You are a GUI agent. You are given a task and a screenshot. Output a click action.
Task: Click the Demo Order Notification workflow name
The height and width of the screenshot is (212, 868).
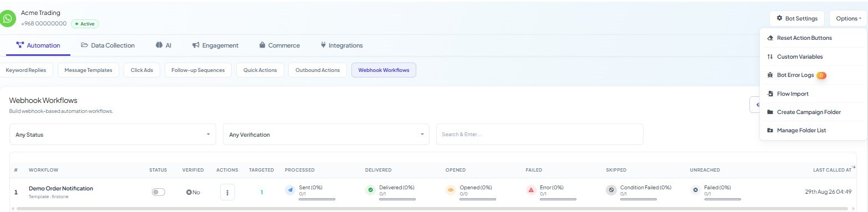61,188
